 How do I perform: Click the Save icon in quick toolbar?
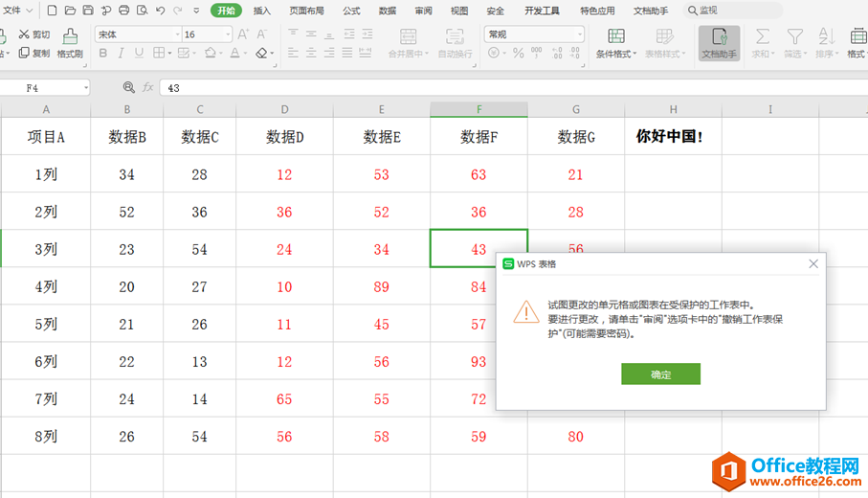pyautogui.click(x=88, y=10)
